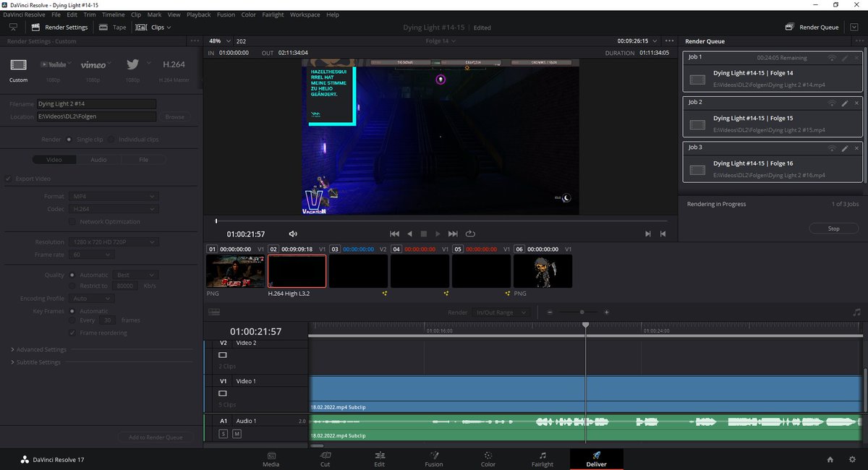The height and width of the screenshot is (470, 868).
Task: Open the Playback menu
Action: [x=199, y=14]
